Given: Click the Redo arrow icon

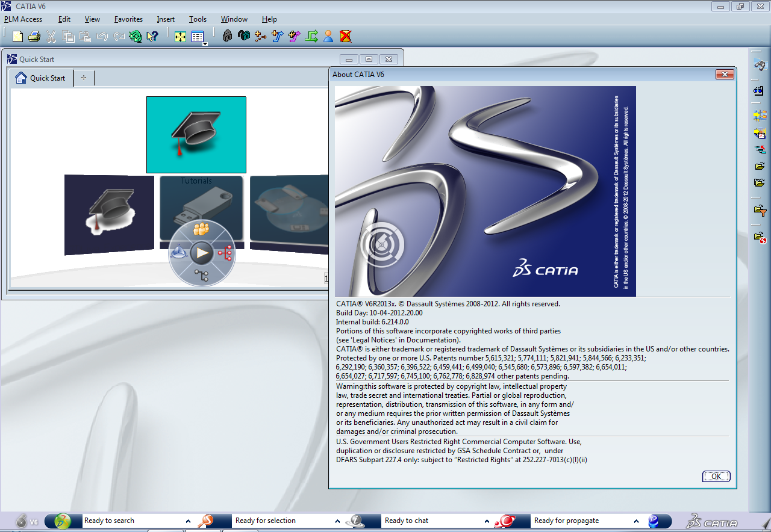Looking at the screenshot, I should 119,36.
